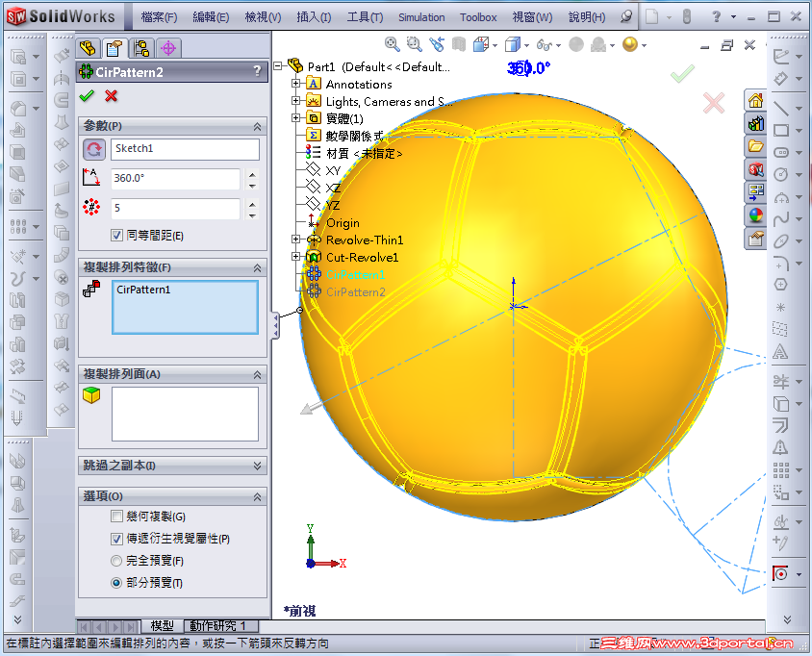Select the Line sketch tool

point(781,108)
